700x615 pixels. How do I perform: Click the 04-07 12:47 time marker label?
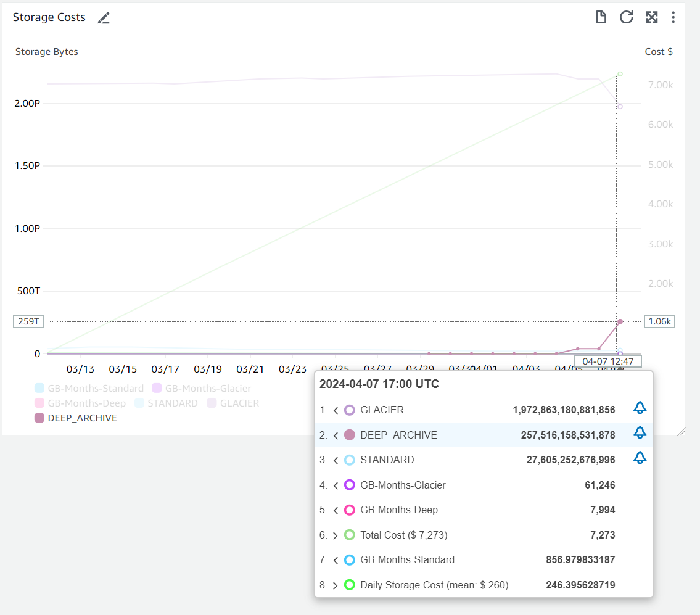tap(608, 361)
